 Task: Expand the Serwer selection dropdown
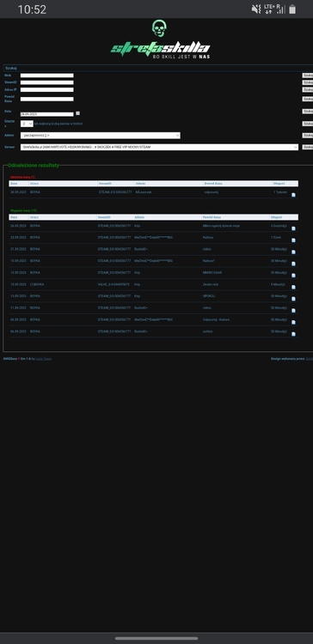pyautogui.click(x=159, y=147)
